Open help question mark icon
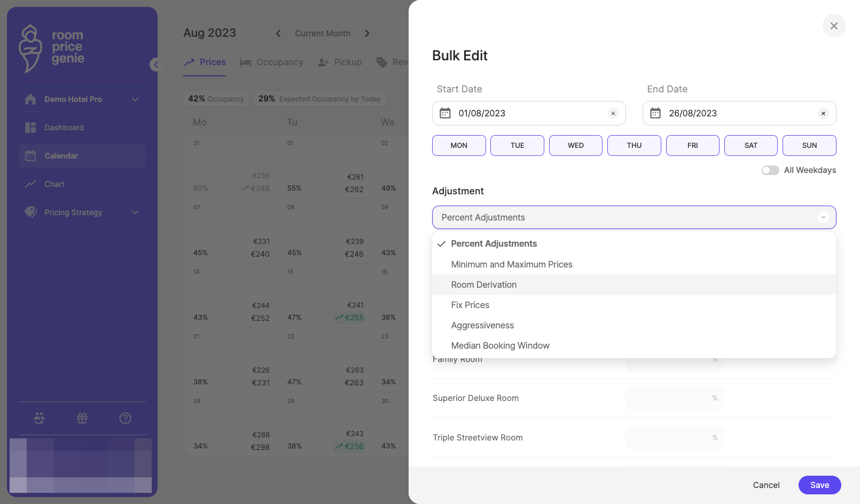 [x=125, y=419]
